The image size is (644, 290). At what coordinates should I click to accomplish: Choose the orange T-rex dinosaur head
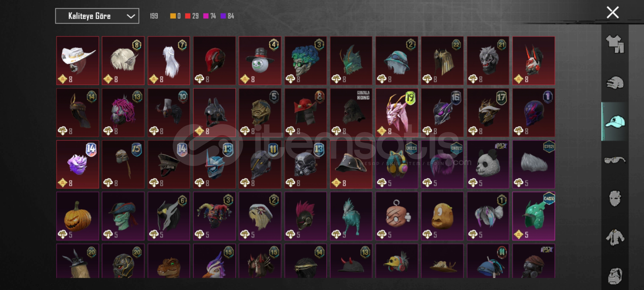point(169,261)
